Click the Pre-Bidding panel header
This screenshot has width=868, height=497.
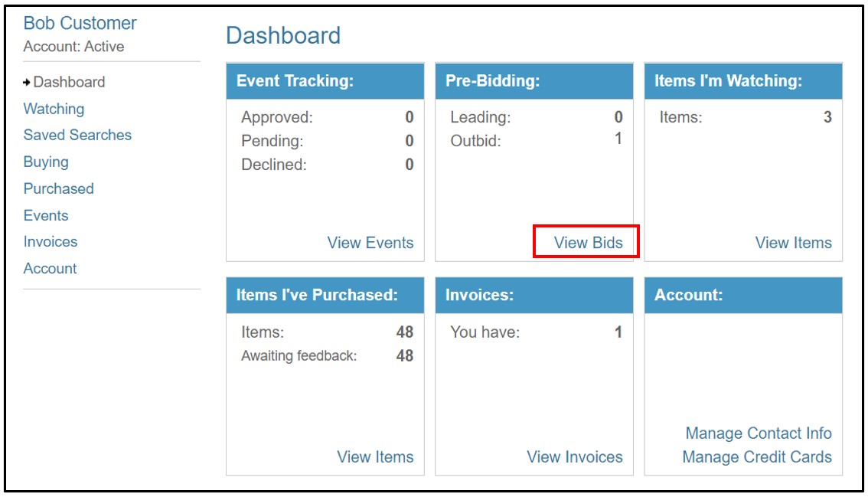click(x=534, y=81)
